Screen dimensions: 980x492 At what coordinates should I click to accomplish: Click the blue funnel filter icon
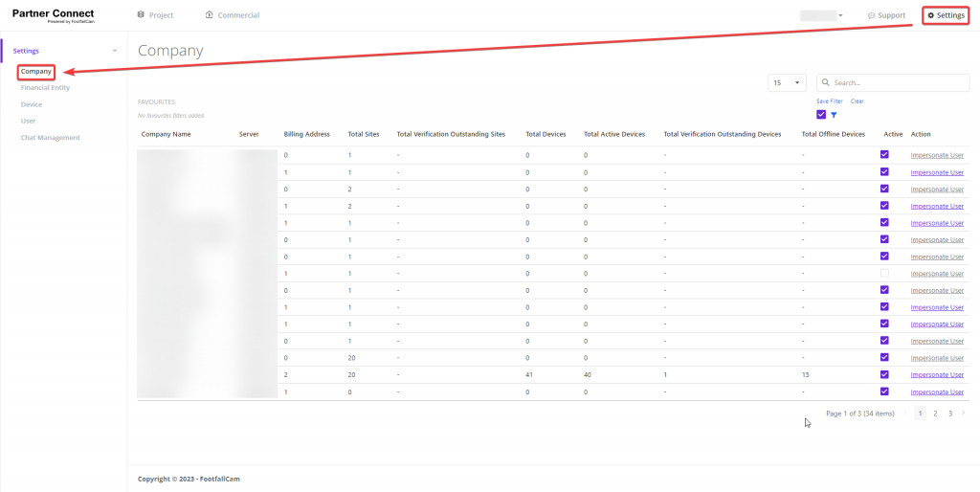[x=834, y=115]
